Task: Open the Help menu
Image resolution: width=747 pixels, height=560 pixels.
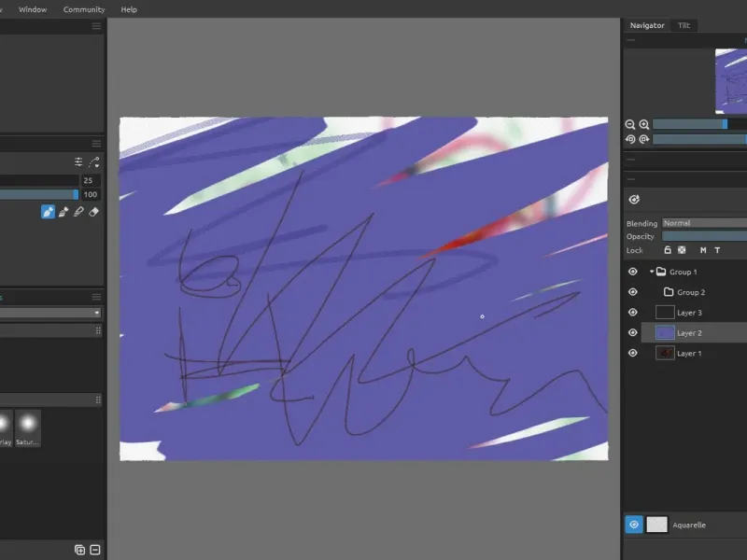Action: click(x=129, y=9)
